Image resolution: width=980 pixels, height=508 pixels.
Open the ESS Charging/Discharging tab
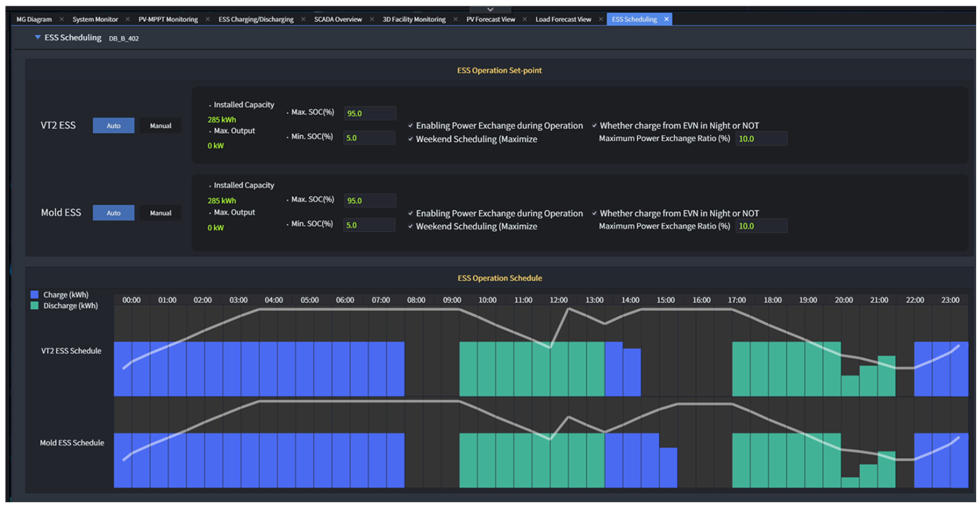[x=255, y=19]
